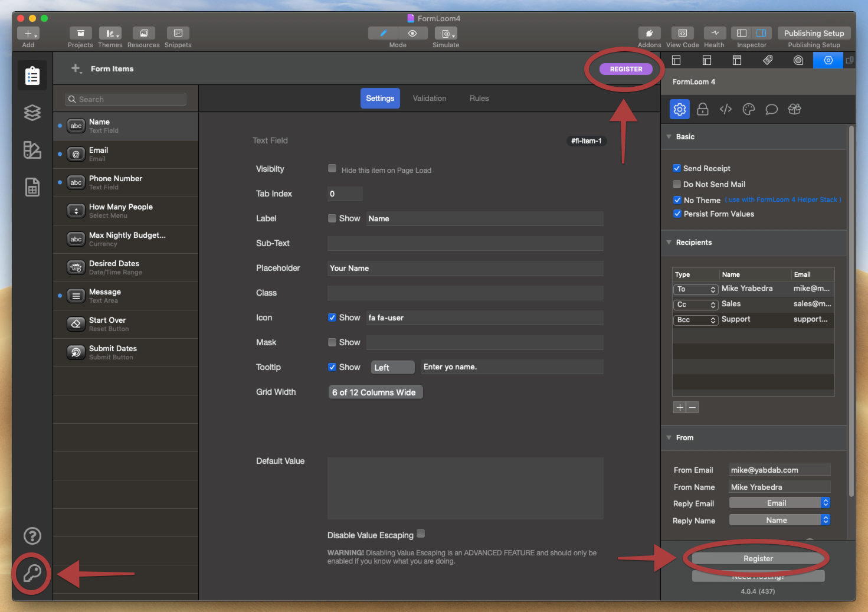Open the Themes toolbar icon
The height and width of the screenshot is (612, 868).
[110, 34]
